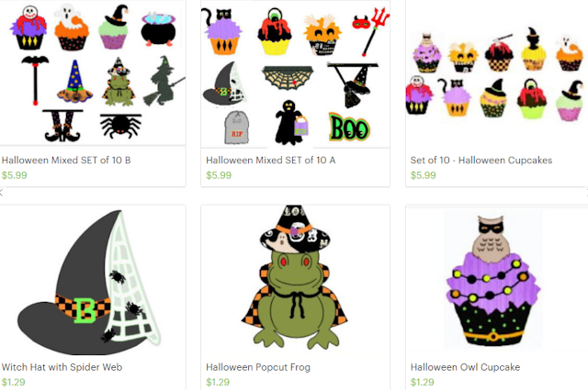Click the witch hat with spider web image
The image size is (588, 390).
coord(89,283)
